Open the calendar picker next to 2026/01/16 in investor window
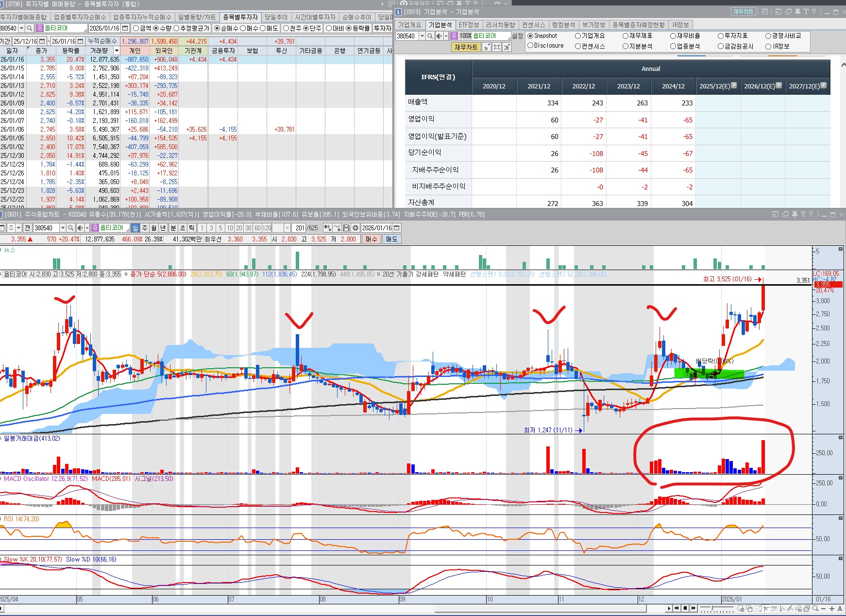This screenshot has width=846, height=616. [126, 28]
